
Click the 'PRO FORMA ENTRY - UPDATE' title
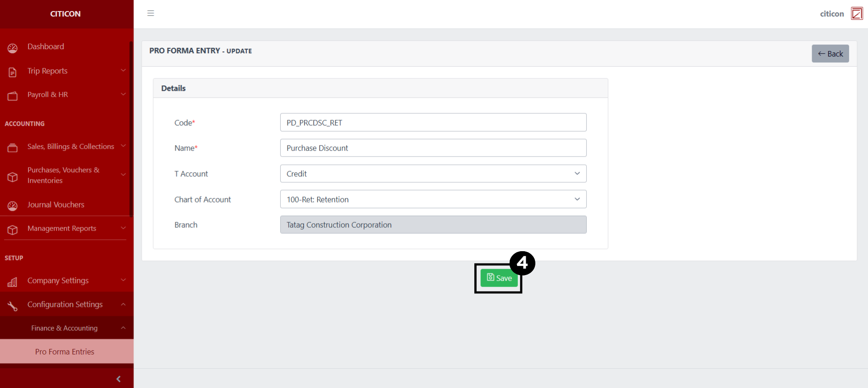pos(200,51)
